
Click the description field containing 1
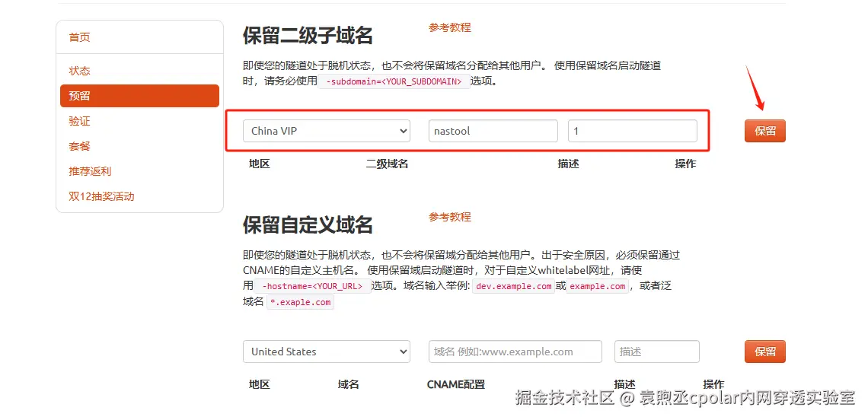(633, 131)
